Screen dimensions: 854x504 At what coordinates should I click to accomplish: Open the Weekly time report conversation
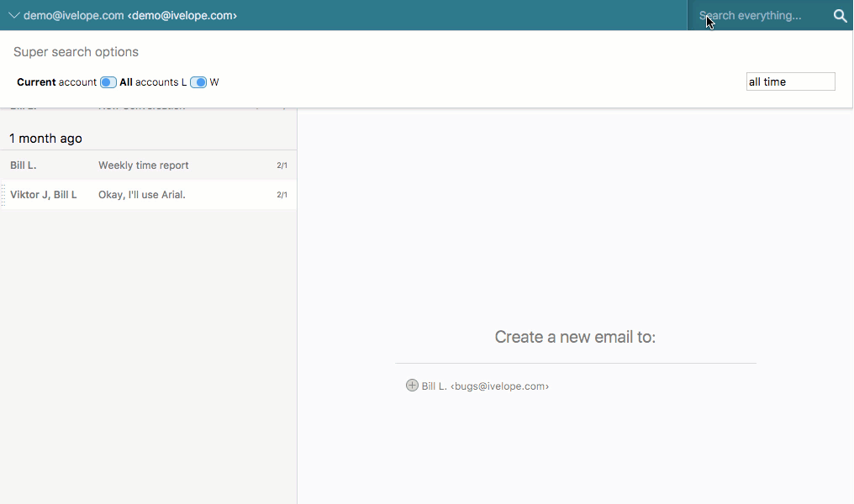(148, 165)
